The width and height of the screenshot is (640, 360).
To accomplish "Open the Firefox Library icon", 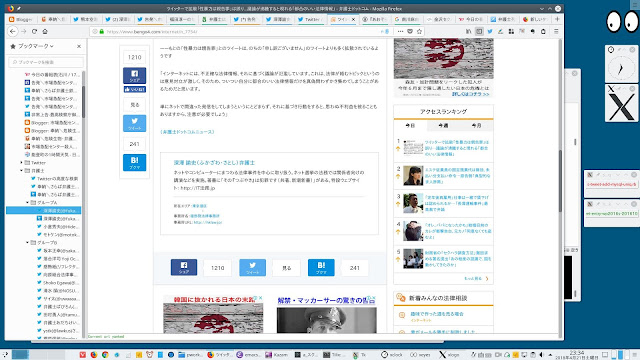I will coord(469,31).
